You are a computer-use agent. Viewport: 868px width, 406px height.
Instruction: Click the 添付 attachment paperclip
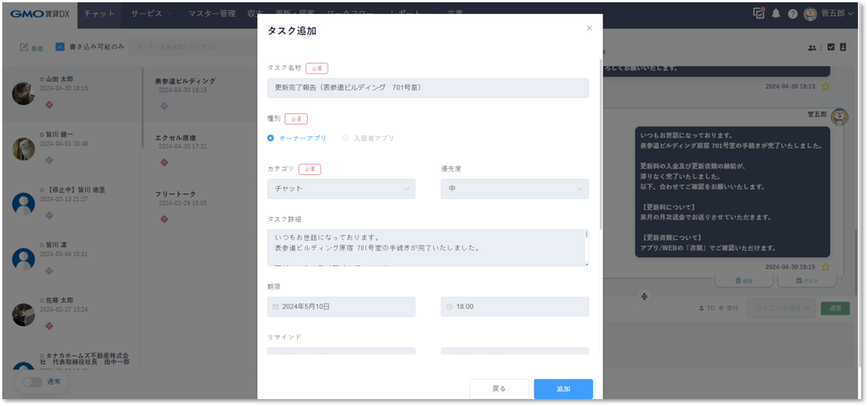(x=729, y=308)
